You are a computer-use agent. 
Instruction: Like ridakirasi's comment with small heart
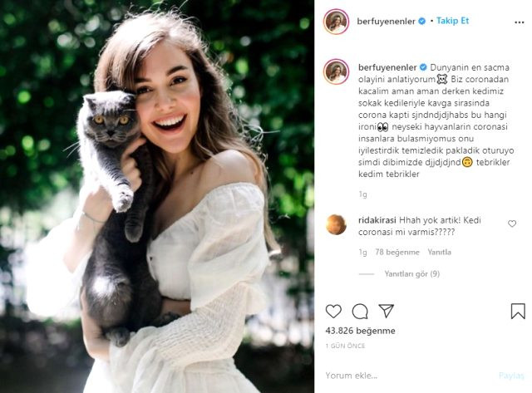(x=512, y=224)
